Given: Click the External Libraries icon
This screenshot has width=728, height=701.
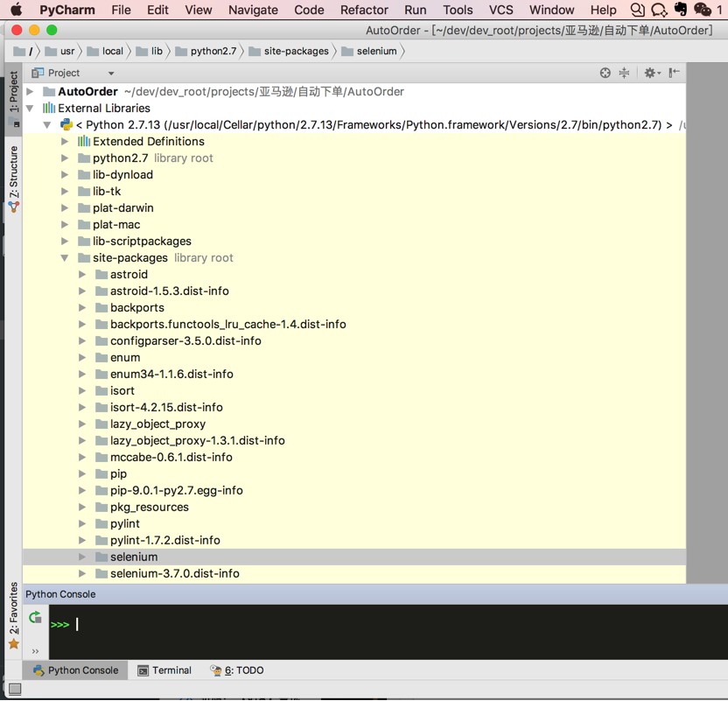Looking at the screenshot, I should tap(49, 109).
